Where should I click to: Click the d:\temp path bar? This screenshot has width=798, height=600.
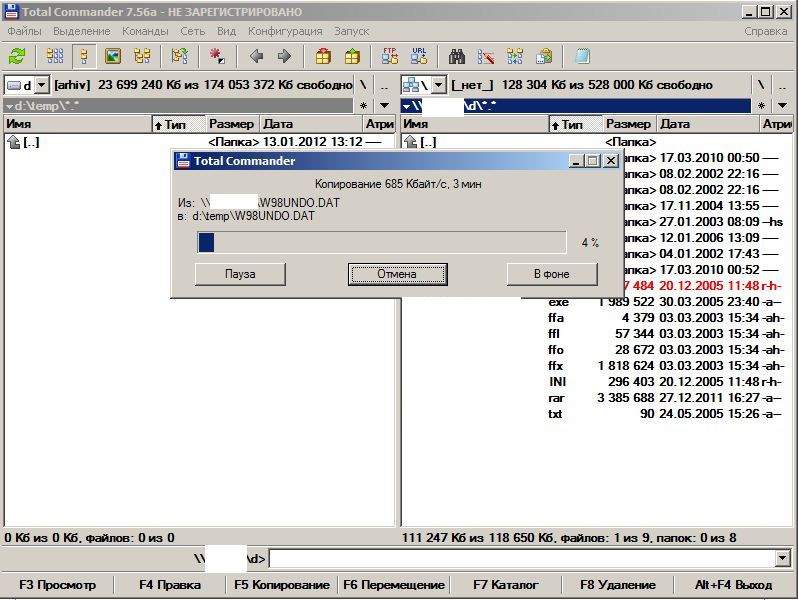[x=178, y=105]
